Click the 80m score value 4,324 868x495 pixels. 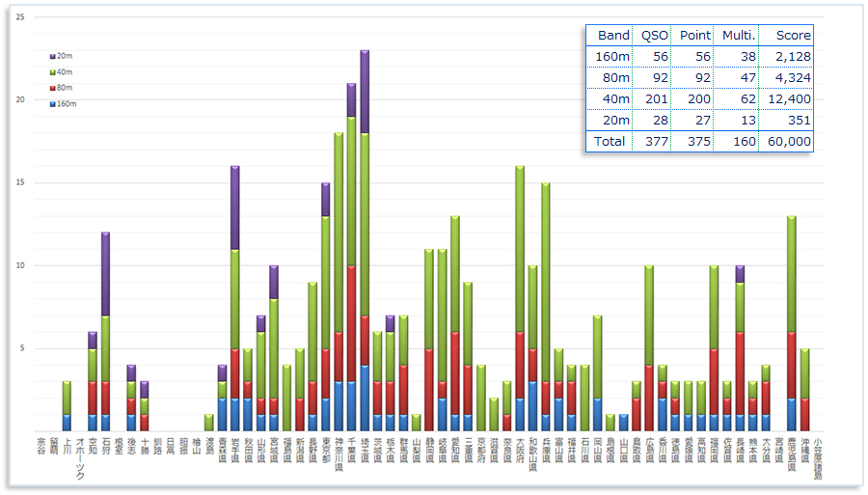point(788,77)
